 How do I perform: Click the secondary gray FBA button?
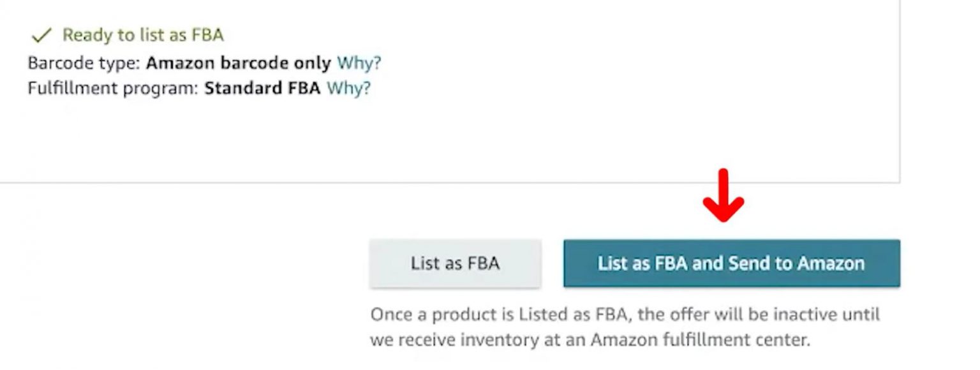tap(455, 262)
